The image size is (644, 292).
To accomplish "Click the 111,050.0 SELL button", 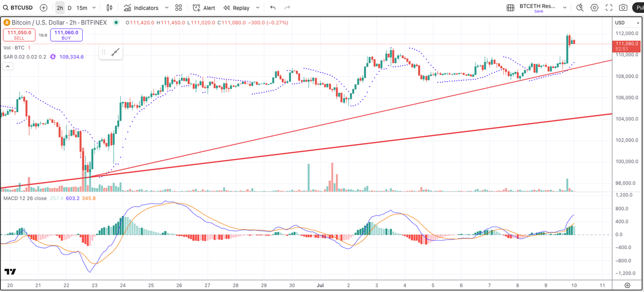I will click(x=19, y=35).
